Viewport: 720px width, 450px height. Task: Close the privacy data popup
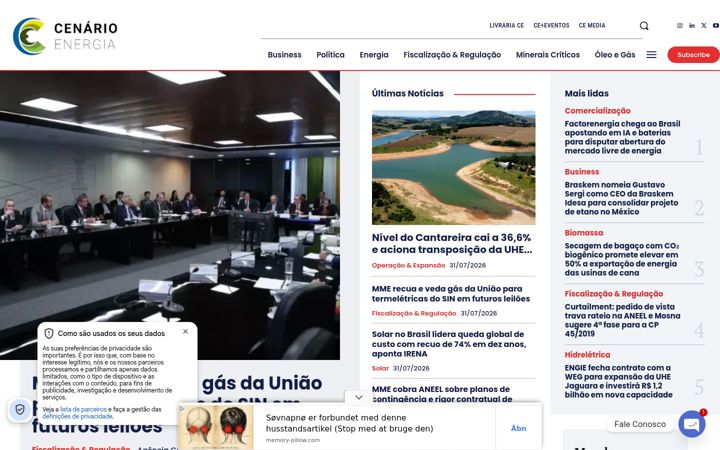[186, 331]
